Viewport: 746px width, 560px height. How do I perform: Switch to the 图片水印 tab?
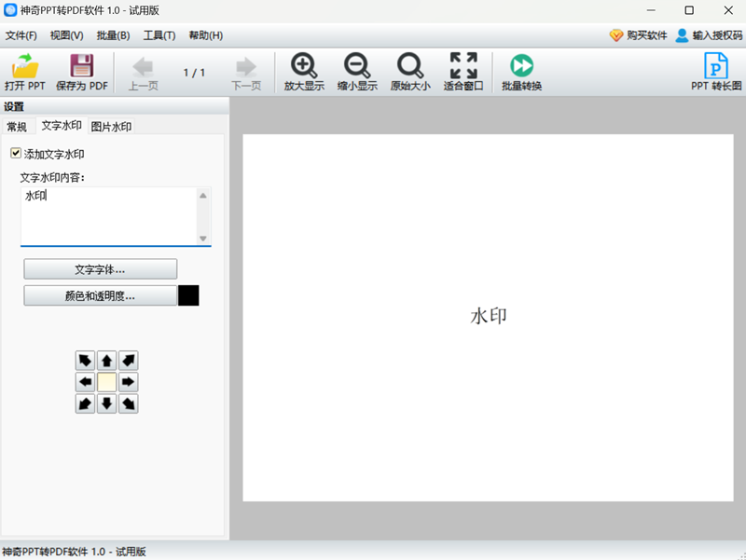click(x=111, y=127)
